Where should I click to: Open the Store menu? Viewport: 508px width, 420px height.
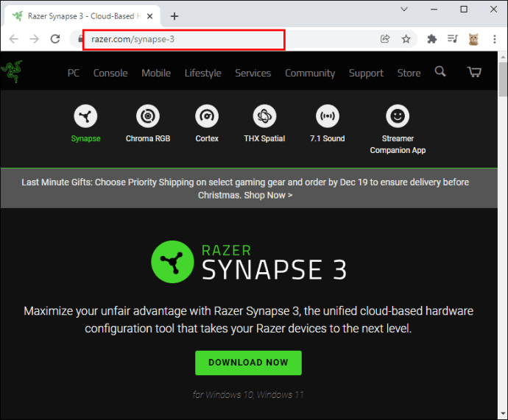click(x=409, y=73)
